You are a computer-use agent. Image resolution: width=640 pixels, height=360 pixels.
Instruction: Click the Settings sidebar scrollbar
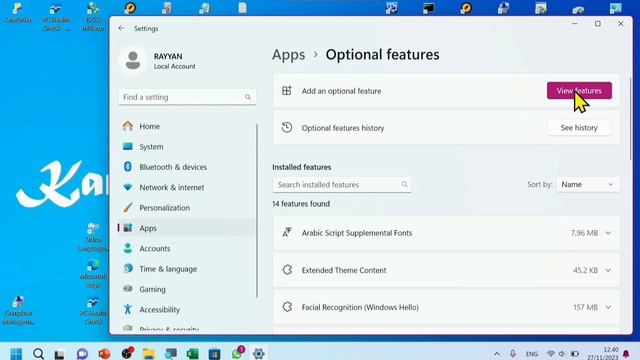tap(257, 211)
